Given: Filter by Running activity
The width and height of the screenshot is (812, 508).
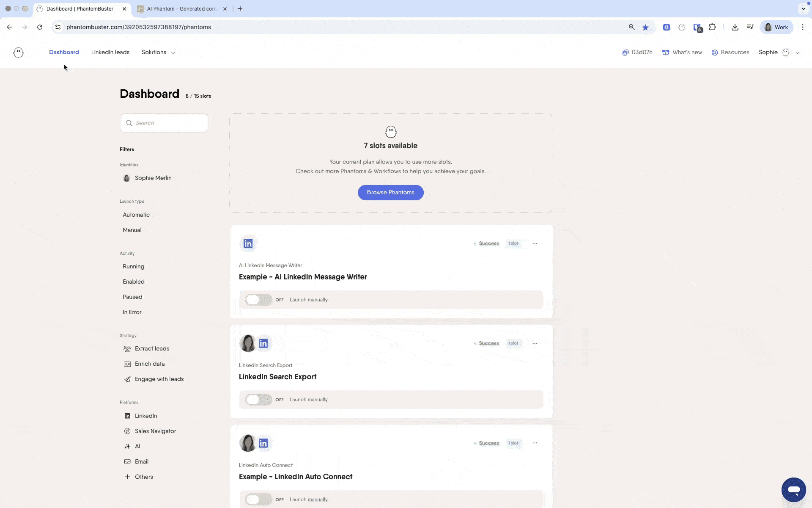Looking at the screenshot, I should point(134,266).
